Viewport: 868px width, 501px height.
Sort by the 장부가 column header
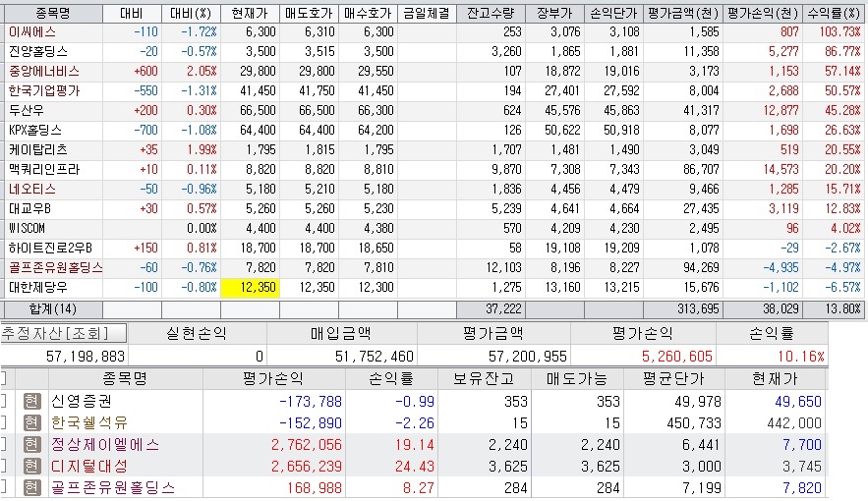click(554, 13)
